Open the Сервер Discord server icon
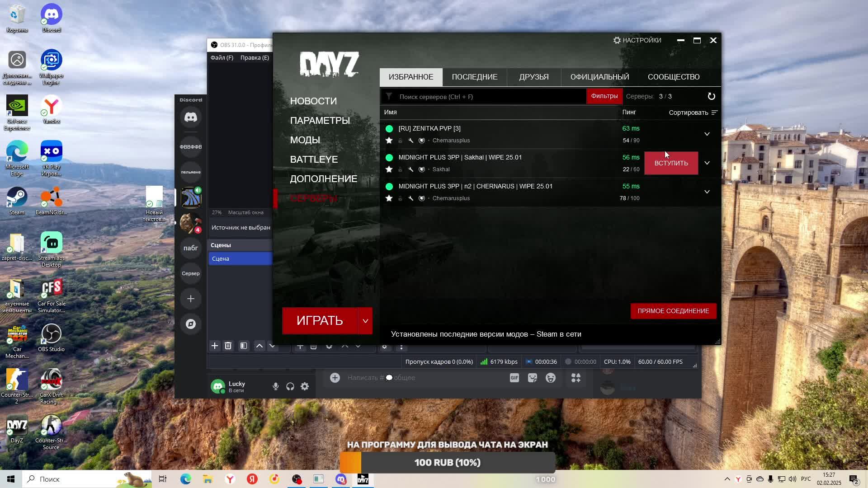The image size is (868, 488). click(191, 273)
